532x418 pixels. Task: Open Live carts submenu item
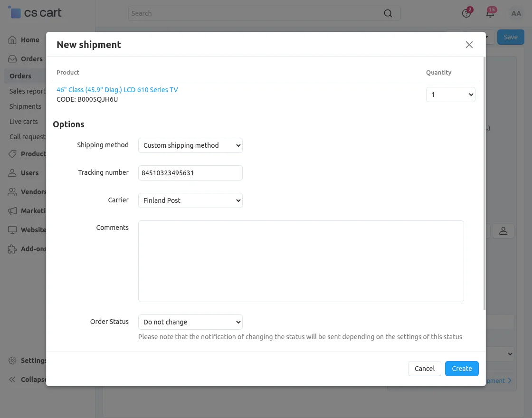point(24,122)
